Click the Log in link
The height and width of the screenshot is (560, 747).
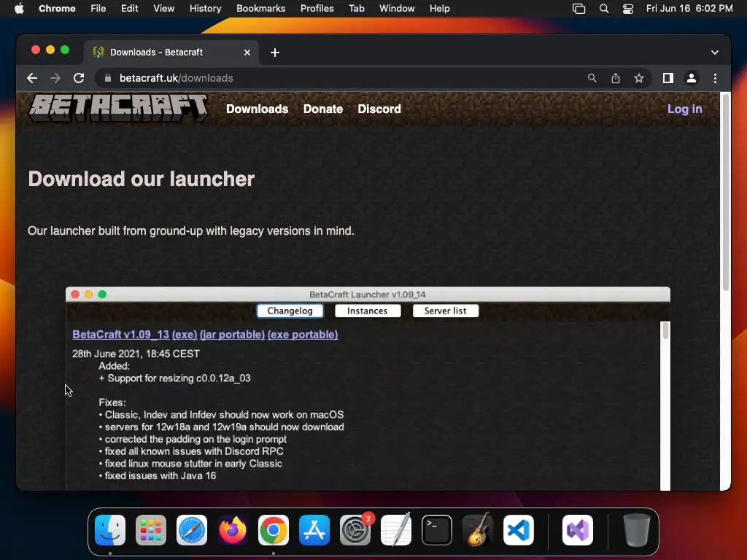click(x=684, y=109)
